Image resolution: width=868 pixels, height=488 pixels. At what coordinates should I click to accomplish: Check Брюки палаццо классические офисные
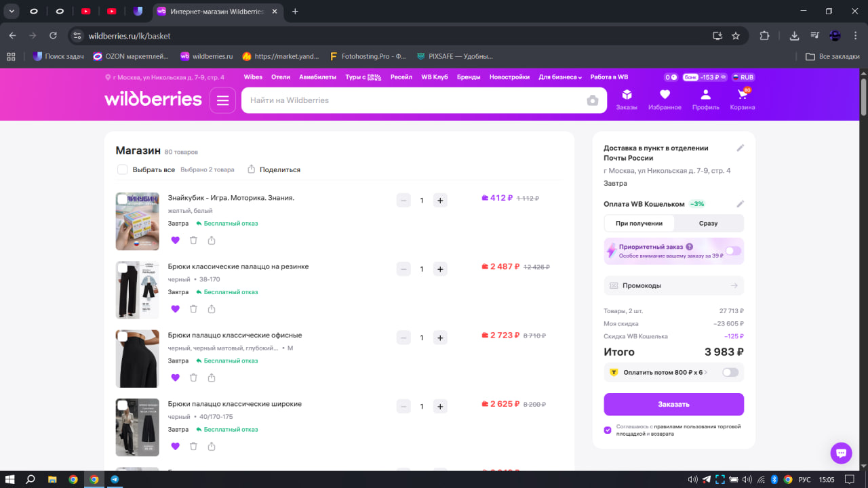pos(123,336)
